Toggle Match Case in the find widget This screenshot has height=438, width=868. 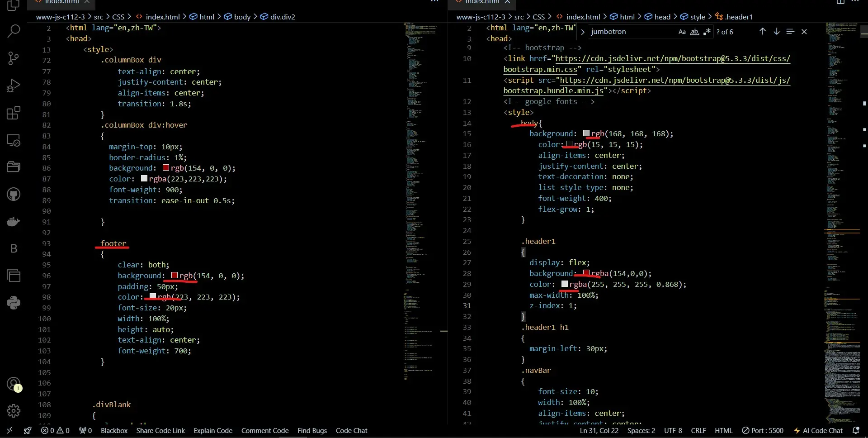point(682,32)
